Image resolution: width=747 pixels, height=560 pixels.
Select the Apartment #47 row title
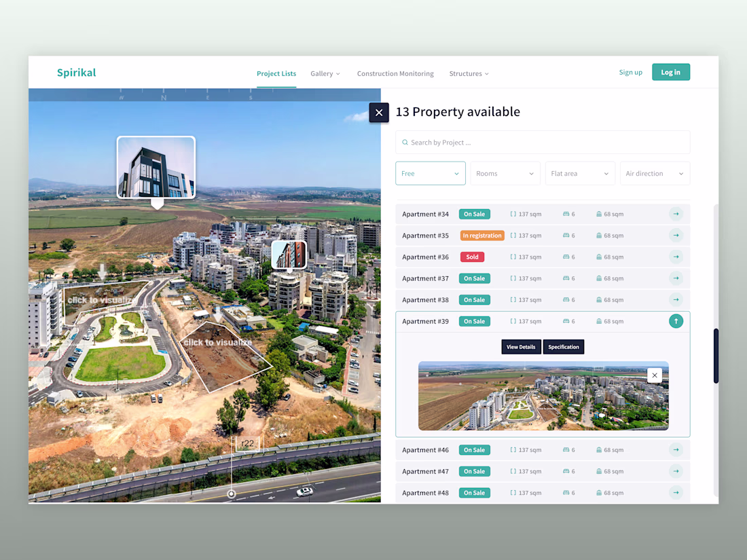425,471
